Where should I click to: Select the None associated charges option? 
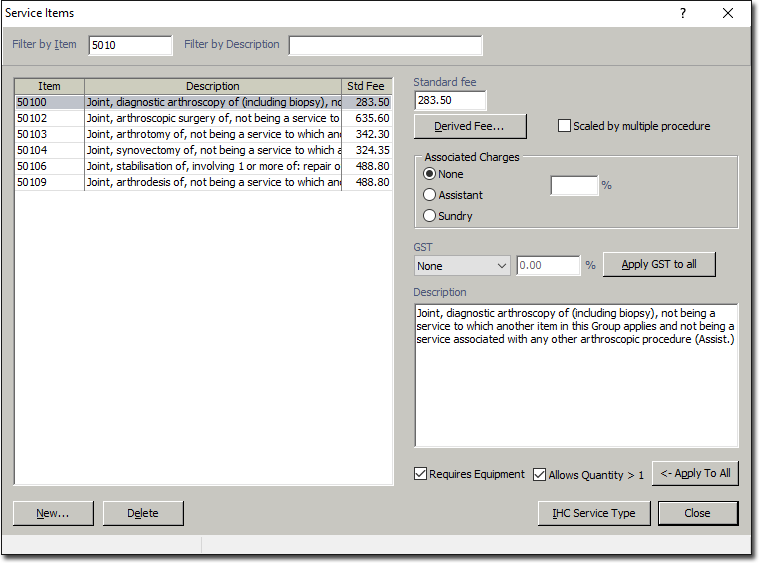point(431,174)
